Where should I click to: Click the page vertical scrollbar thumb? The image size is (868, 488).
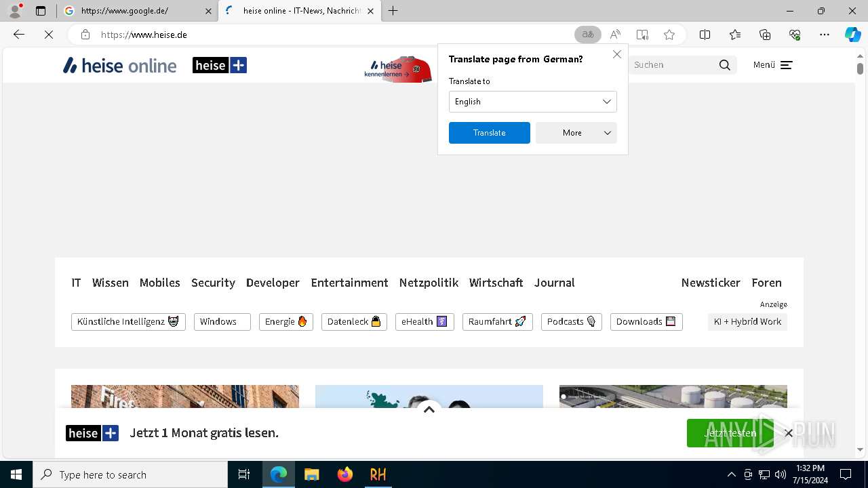click(860, 68)
